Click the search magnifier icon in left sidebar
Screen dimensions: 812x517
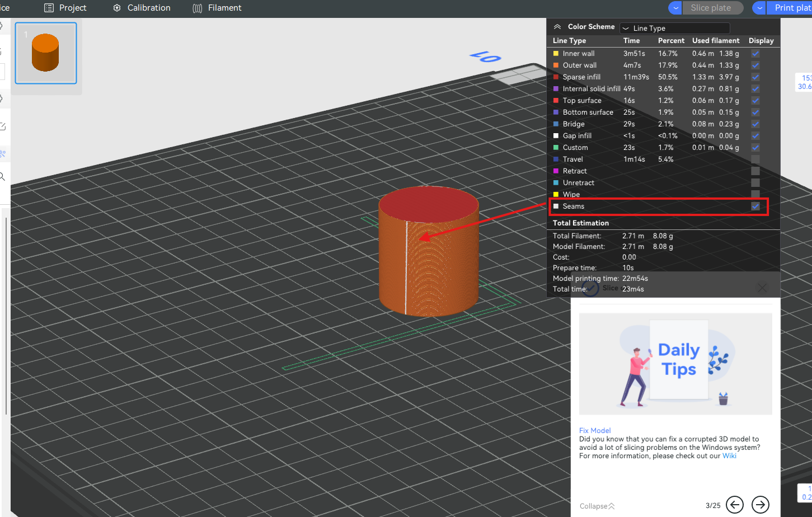point(2,177)
